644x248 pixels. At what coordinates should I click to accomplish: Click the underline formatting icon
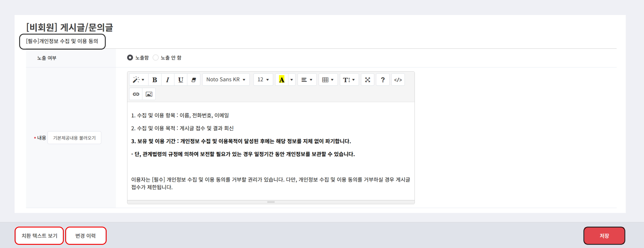click(x=180, y=80)
